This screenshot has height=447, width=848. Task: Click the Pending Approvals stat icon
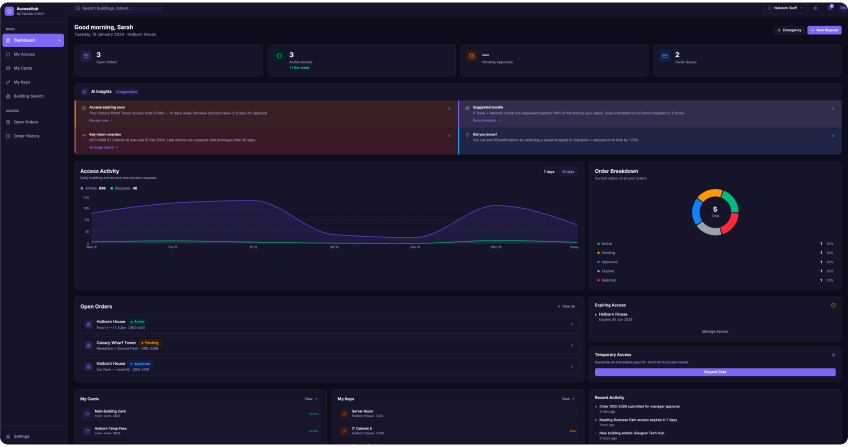click(472, 56)
